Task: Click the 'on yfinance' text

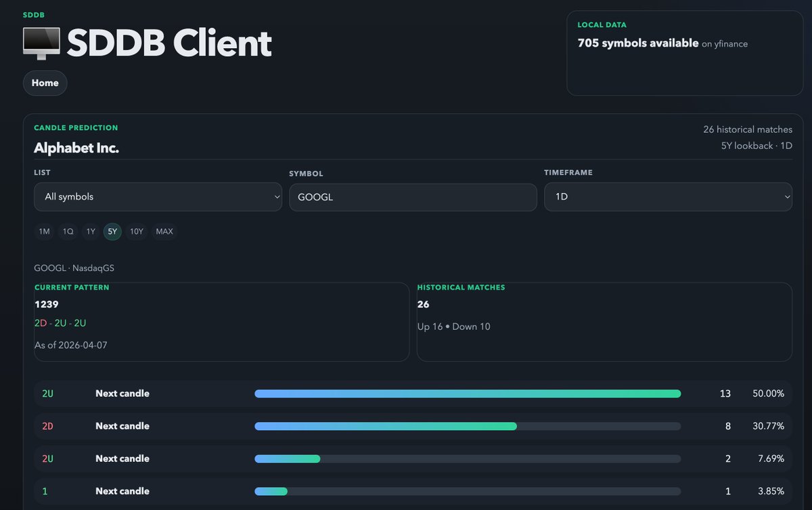Action: [725, 44]
